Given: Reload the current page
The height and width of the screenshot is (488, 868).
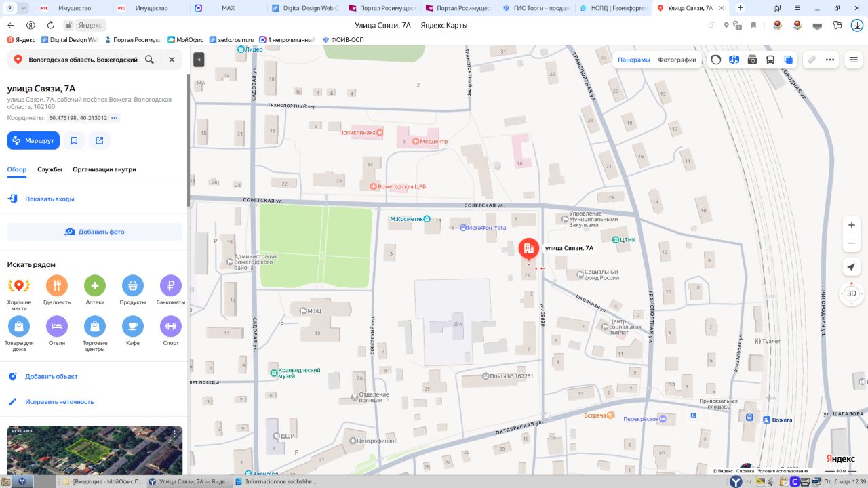Looking at the screenshot, I should [x=50, y=25].
